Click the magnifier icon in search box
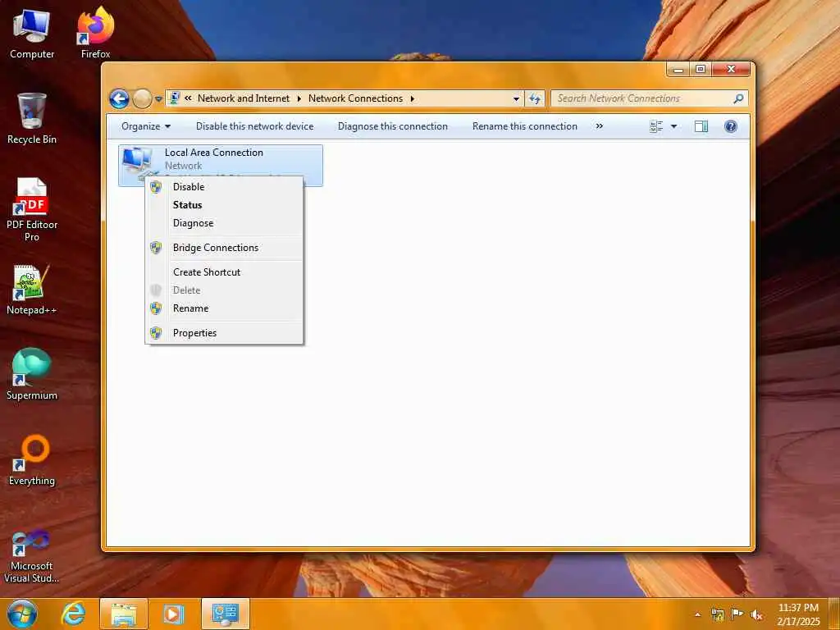Viewport: 840px width, 630px height. coord(739,98)
